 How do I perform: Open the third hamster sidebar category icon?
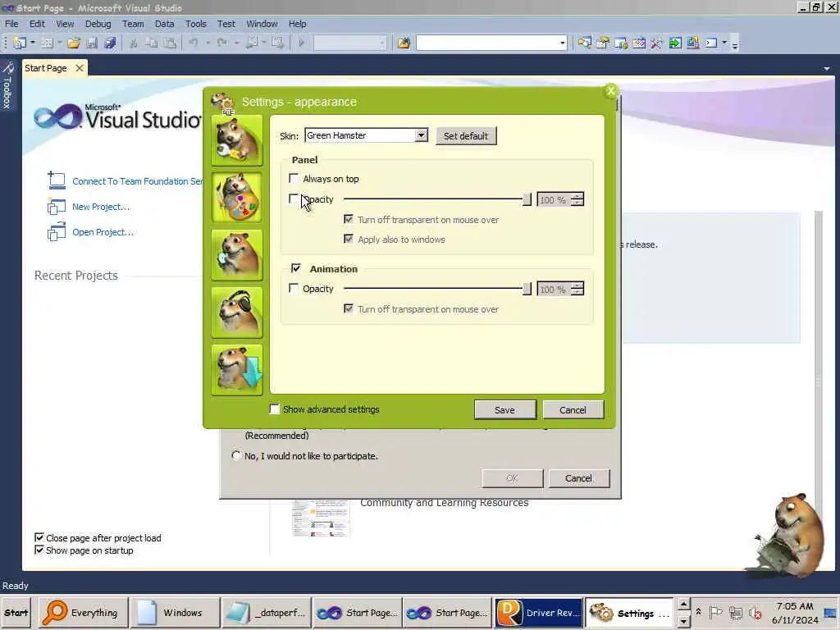pos(237,255)
